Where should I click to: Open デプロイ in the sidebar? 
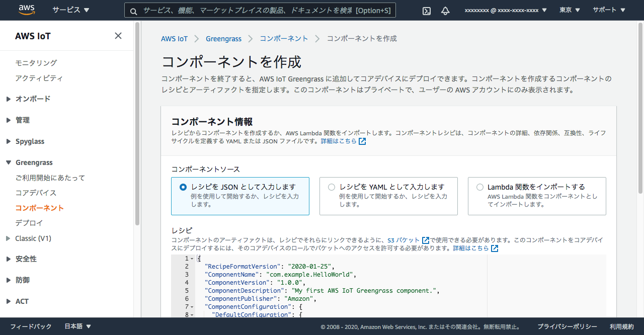[29, 223]
